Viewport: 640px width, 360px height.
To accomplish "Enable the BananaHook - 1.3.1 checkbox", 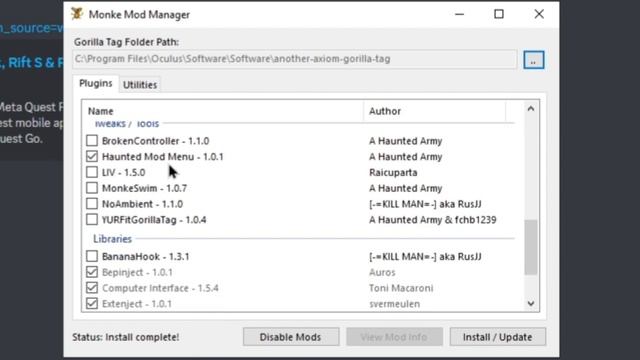I will (92, 256).
